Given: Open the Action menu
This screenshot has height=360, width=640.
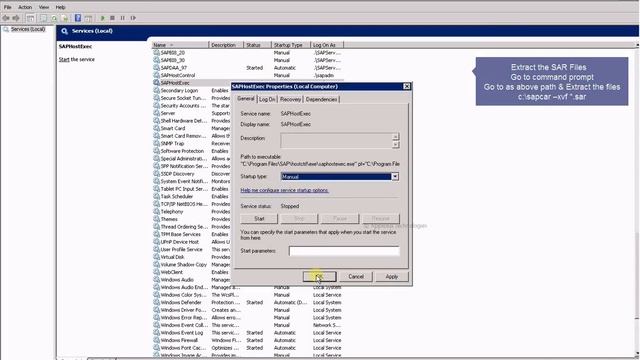Looking at the screenshot, I should coord(24,7).
